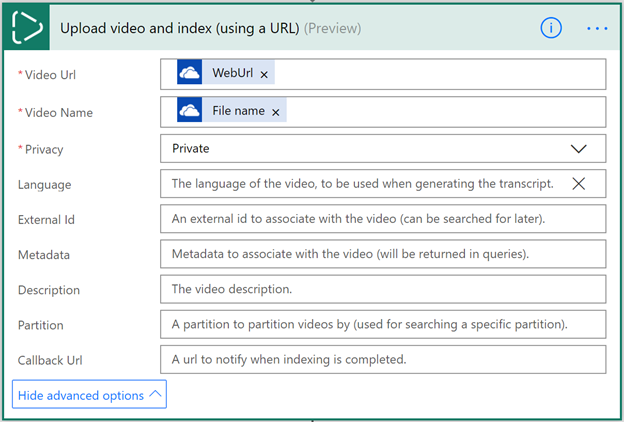Focus the Language input field
This screenshot has height=422, width=624.
[x=360, y=184]
